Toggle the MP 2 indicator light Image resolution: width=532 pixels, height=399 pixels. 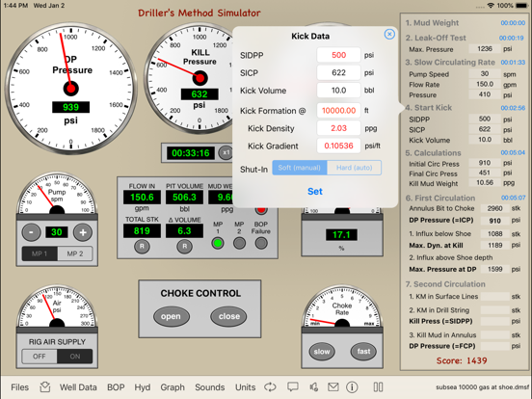239,243
